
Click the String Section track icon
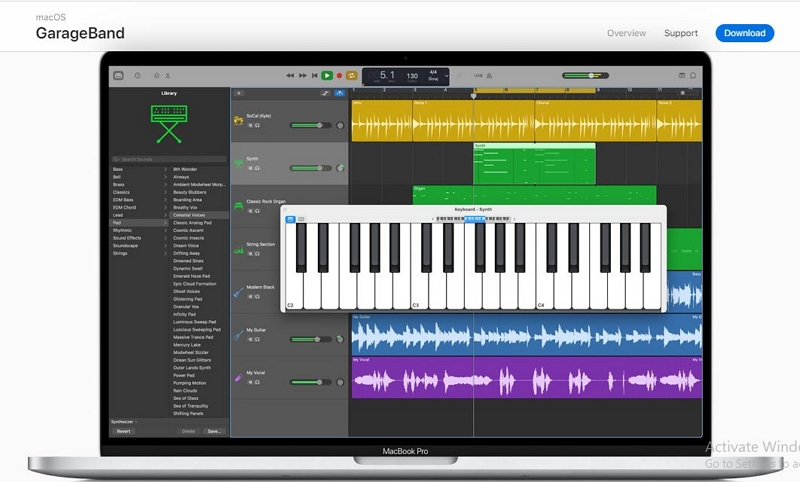238,250
